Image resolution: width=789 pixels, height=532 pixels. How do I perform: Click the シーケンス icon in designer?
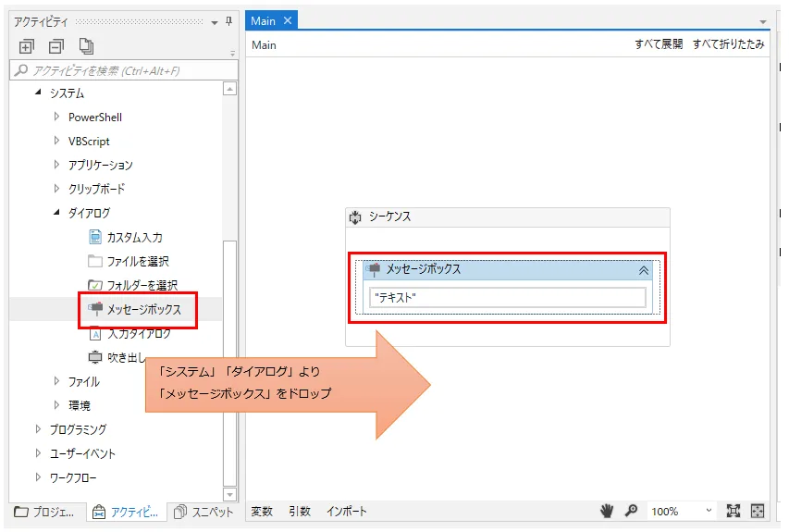[x=355, y=217]
